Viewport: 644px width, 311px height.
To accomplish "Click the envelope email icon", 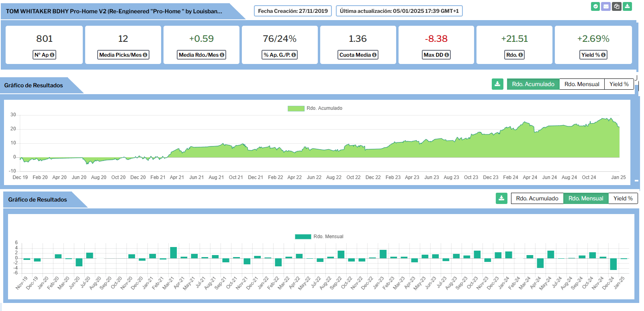I will click(606, 6).
